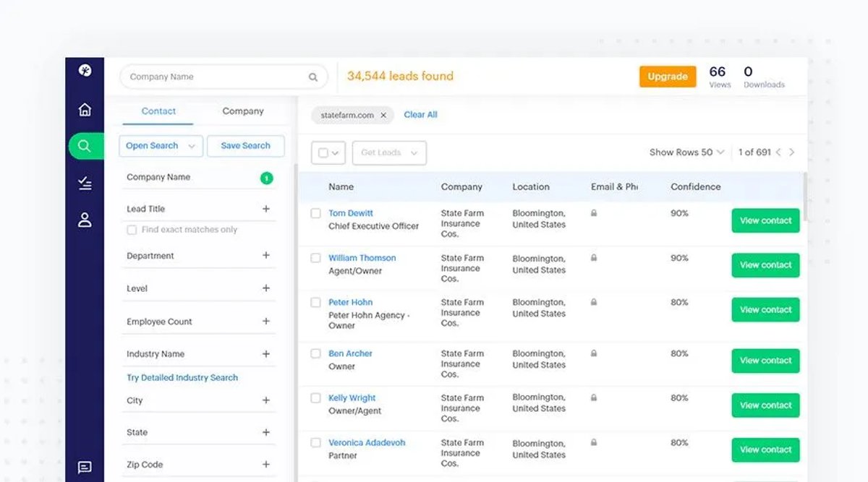The image size is (868, 482).
Task: Click the lock icon in Veronica Adadevoh row
Action: (594, 442)
